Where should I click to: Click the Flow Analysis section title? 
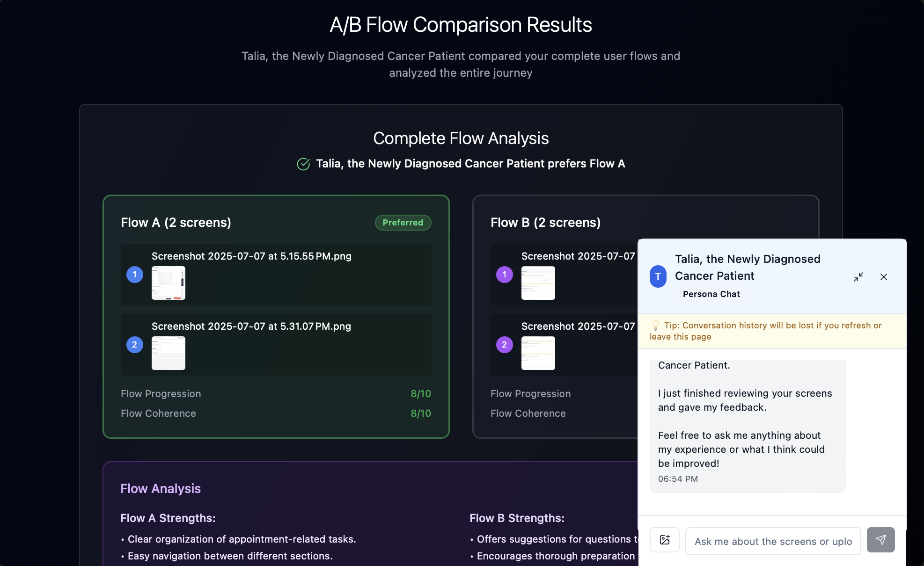(x=161, y=489)
